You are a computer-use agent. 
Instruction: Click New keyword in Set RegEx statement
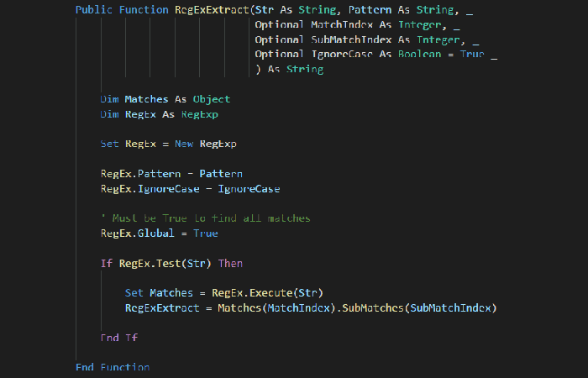click(184, 144)
